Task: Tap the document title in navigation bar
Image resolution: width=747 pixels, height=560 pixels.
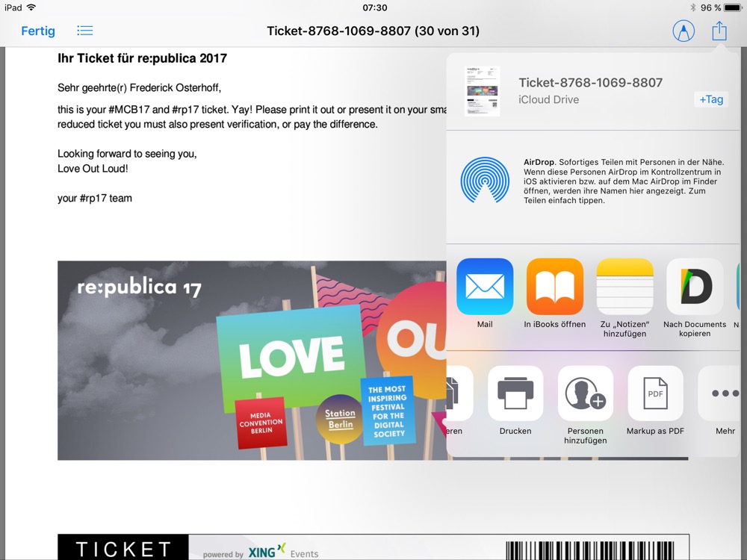Action: (x=373, y=31)
